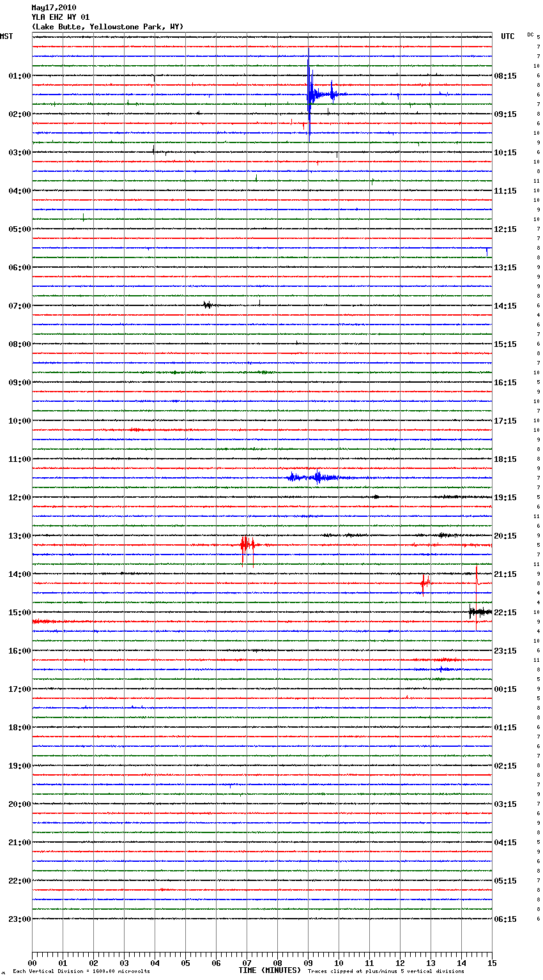This screenshot has height=980, width=543.
Task: Click the "UTC" column header
Action: 508,36
